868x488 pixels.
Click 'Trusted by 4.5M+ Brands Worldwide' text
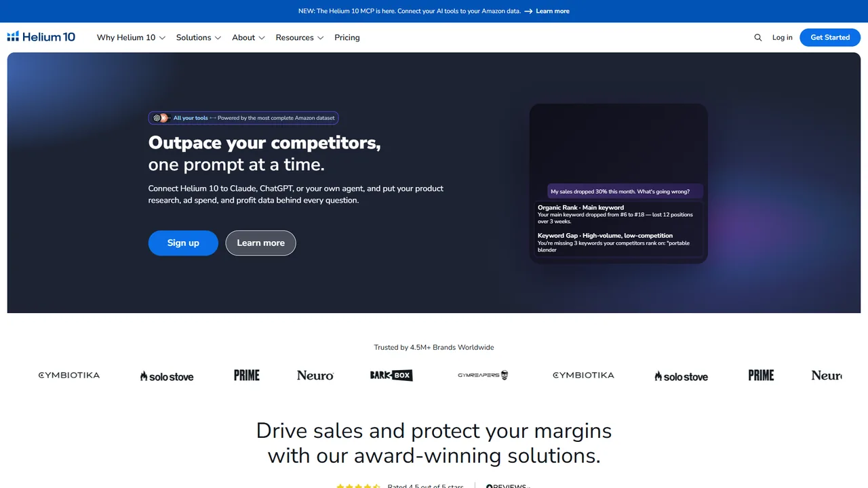click(434, 347)
